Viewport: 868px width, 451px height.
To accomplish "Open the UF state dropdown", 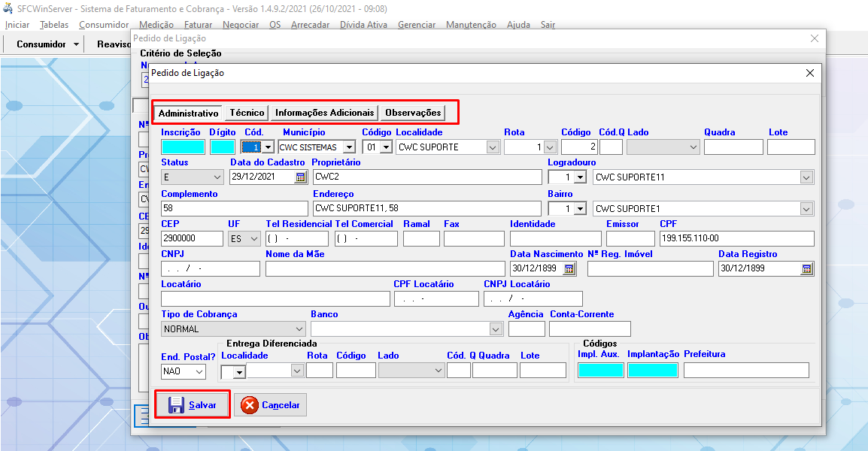I will coord(253,239).
